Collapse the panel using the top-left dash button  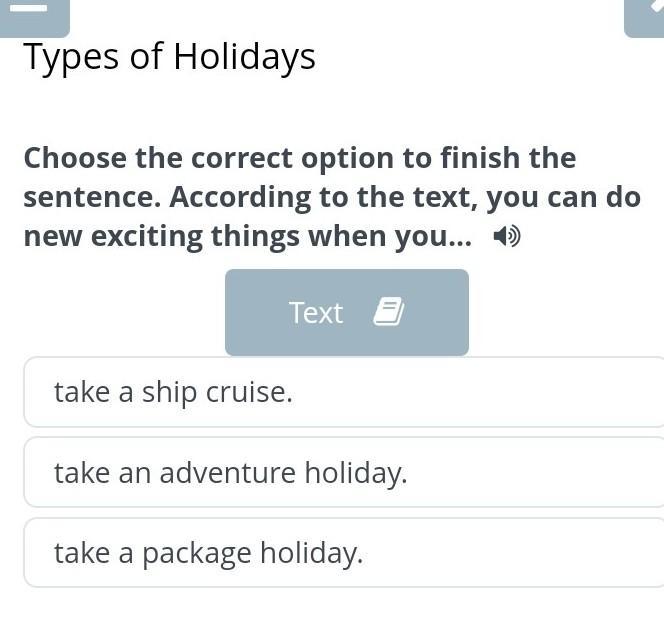pos(33,12)
